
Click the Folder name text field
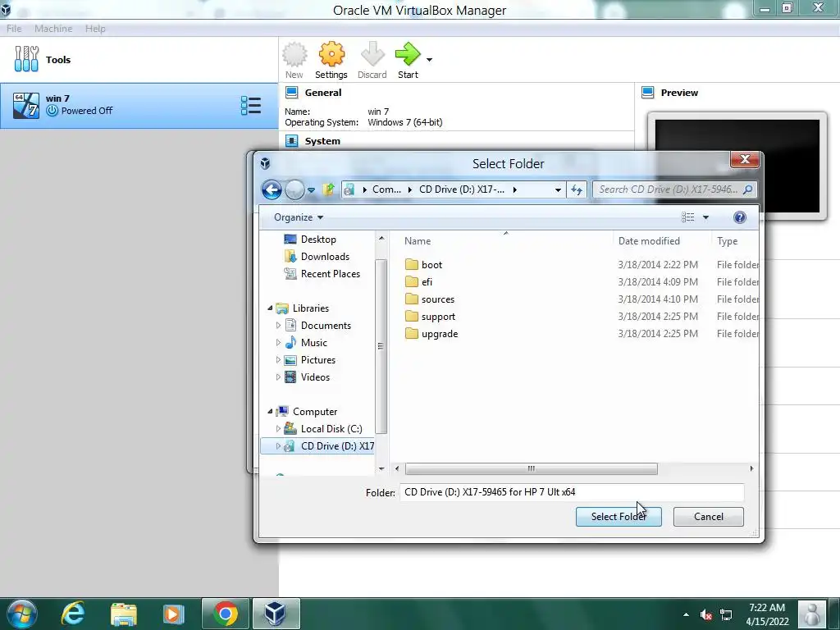tap(572, 492)
